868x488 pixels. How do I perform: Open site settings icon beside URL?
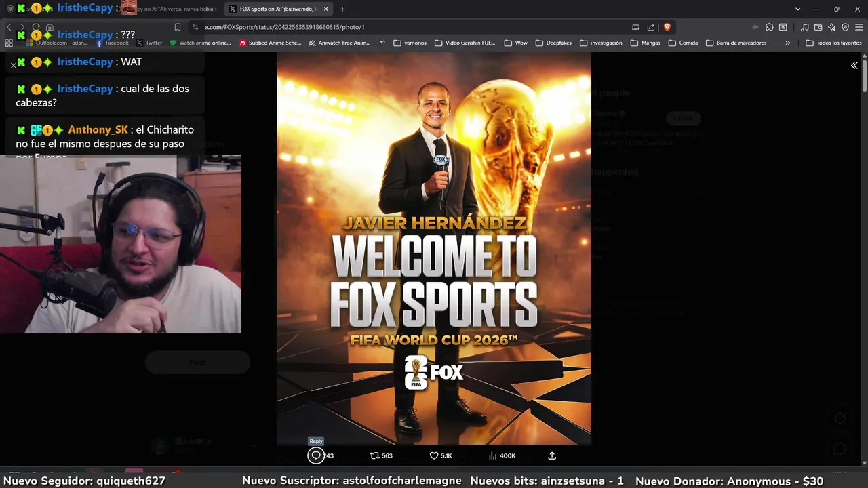click(195, 27)
